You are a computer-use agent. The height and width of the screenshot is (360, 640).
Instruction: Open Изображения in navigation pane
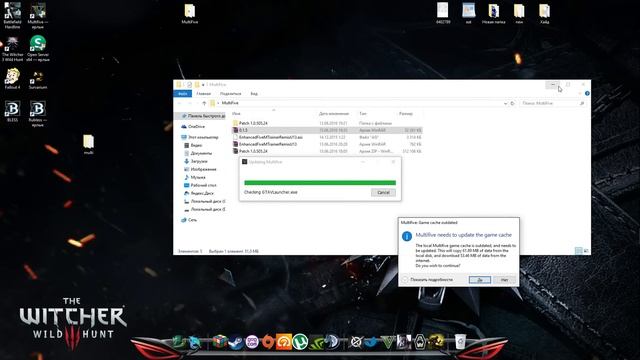coord(200,169)
